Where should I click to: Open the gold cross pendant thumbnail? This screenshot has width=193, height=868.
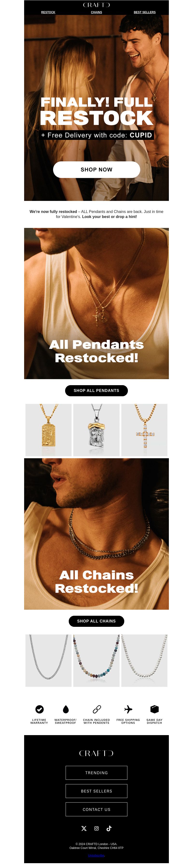point(145,430)
